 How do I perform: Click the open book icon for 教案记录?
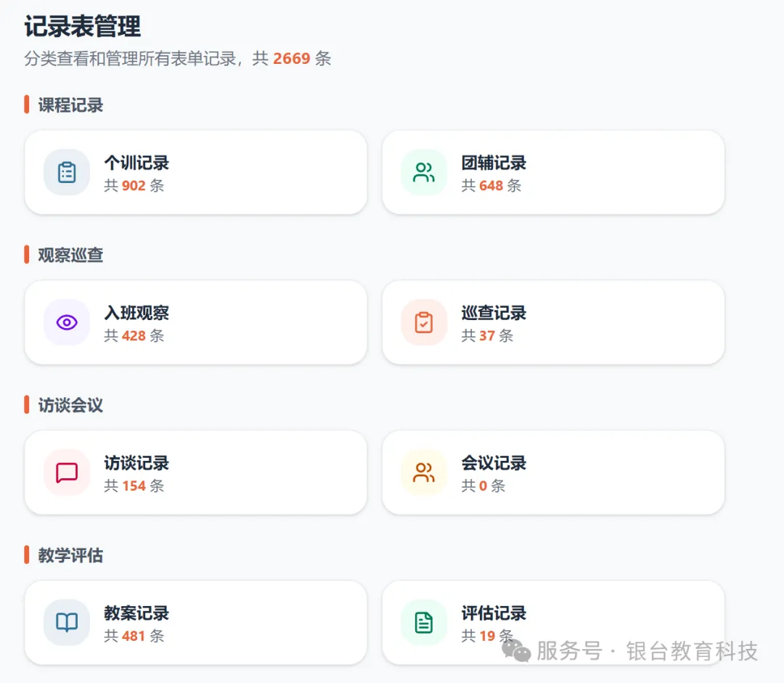point(67,623)
